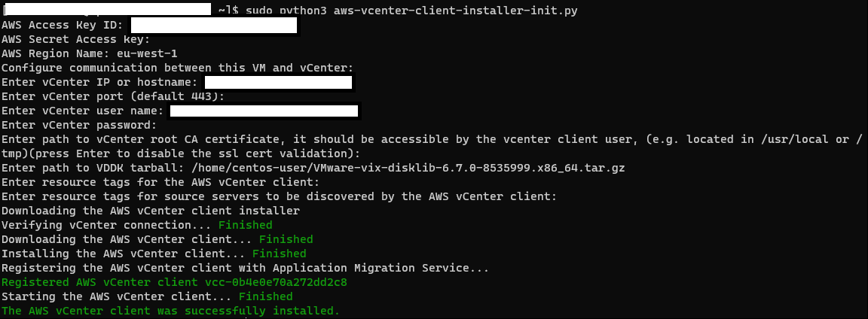Image resolution: width=868 pixels, height=319 pixels.
Task: Click the redacted vCenter IP or hostname value
Action: click(279, 82)
